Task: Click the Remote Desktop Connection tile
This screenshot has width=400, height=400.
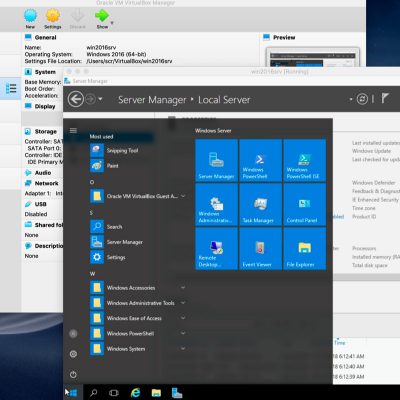Action: tap(216, 249)
